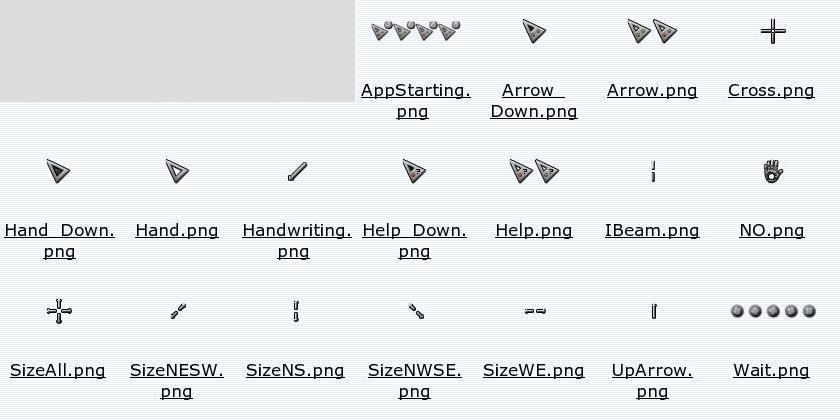840x420 pixels.
Task: Click the UpArrow cursor icon
Action: point(654,311)
